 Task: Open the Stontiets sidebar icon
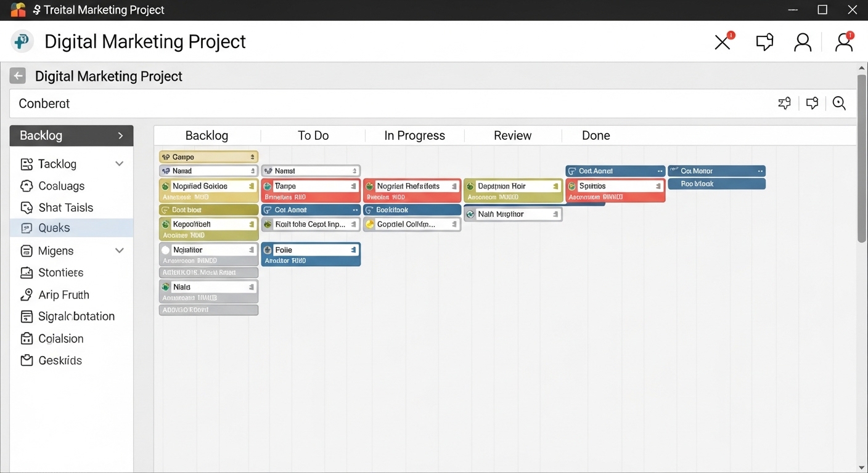coord(27,272)
